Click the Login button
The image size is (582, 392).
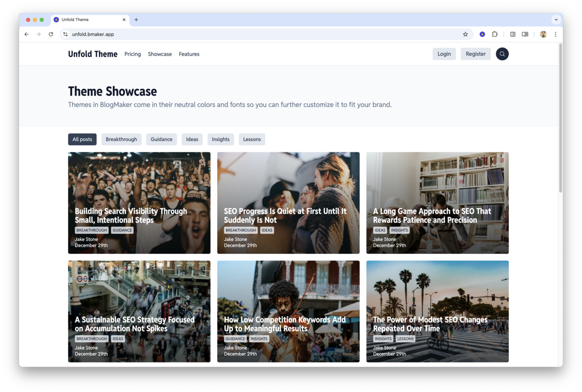(444, 54)
